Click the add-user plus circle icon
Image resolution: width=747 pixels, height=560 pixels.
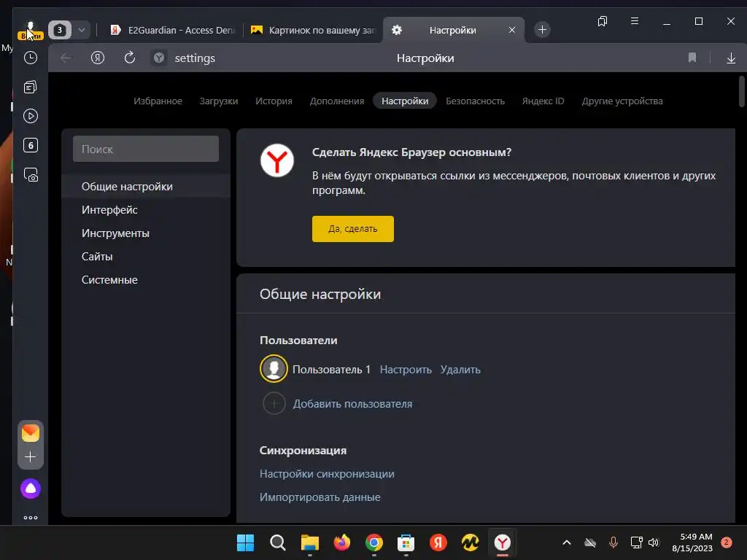click(x=274, y=404)
